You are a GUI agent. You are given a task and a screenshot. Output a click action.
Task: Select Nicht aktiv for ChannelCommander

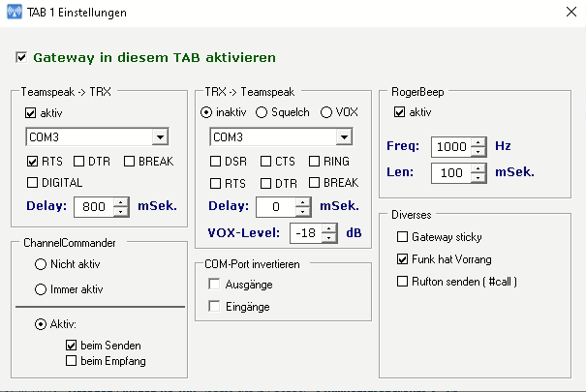[x=41, y=263]
